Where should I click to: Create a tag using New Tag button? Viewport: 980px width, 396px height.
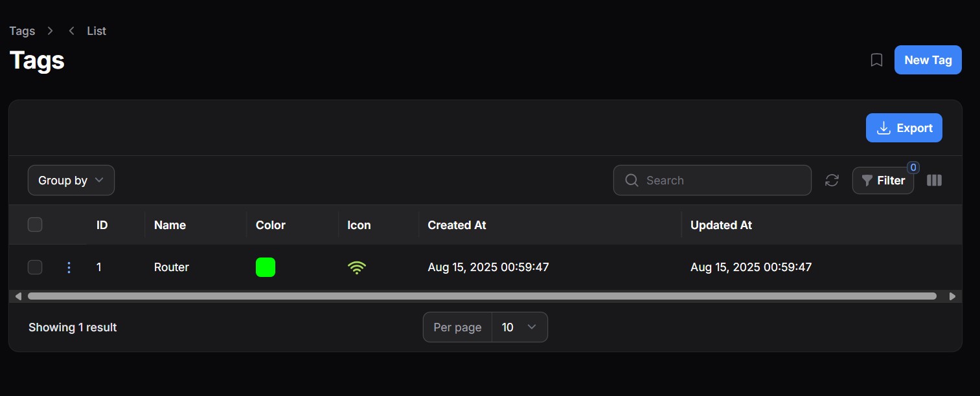[x=928, y=60]
